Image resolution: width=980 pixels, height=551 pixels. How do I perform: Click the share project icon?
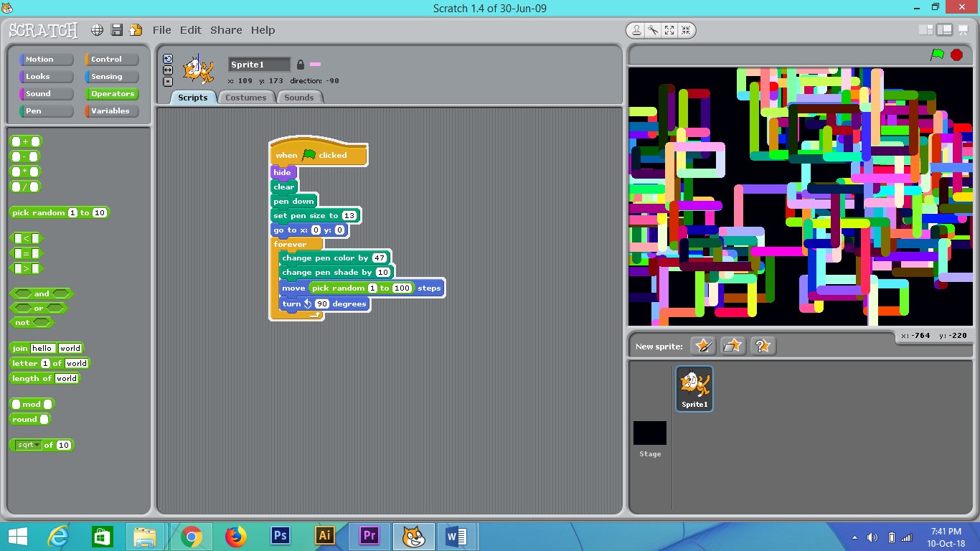(136, 30)
